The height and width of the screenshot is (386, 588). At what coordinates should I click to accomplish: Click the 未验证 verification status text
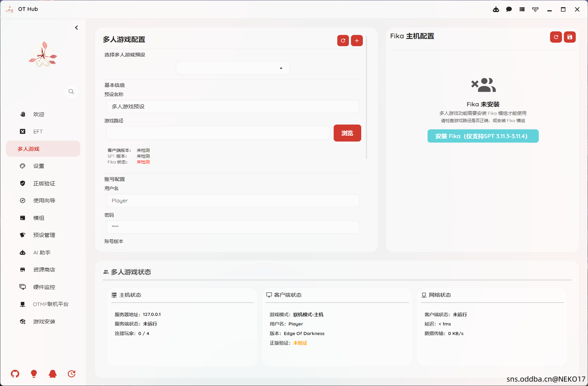click(300, 343)
